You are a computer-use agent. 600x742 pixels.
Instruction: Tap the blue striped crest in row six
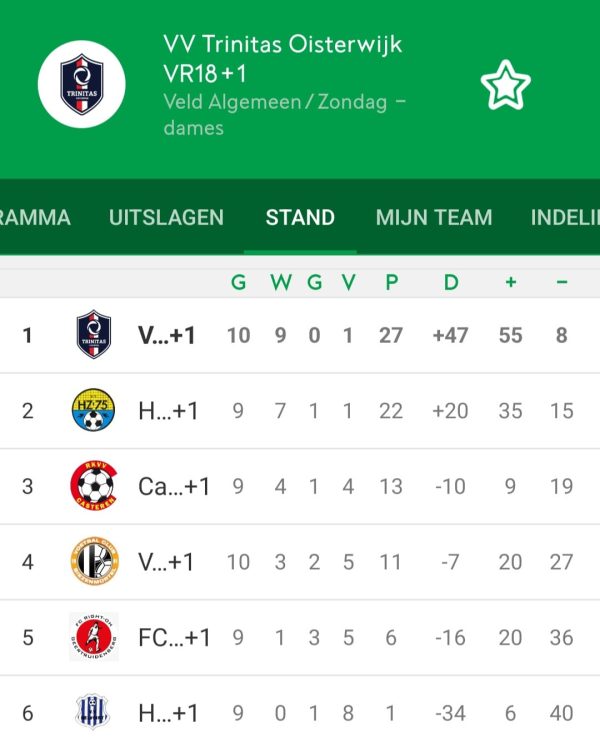coord(93,712)
